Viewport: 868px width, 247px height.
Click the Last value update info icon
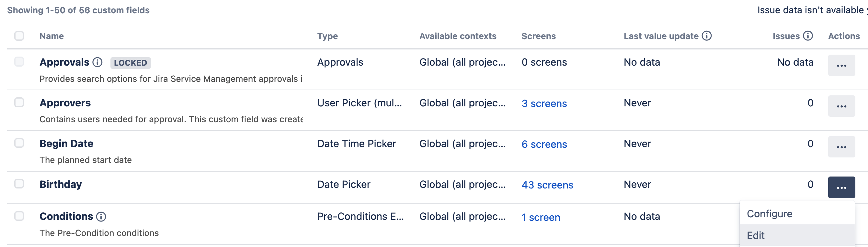tap(707, 36)
